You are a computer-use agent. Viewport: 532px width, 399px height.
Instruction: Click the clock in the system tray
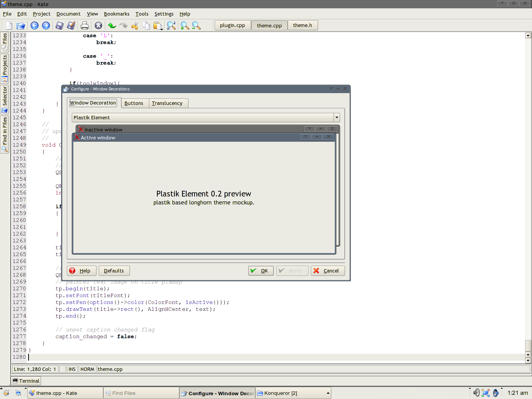(518, 393)
